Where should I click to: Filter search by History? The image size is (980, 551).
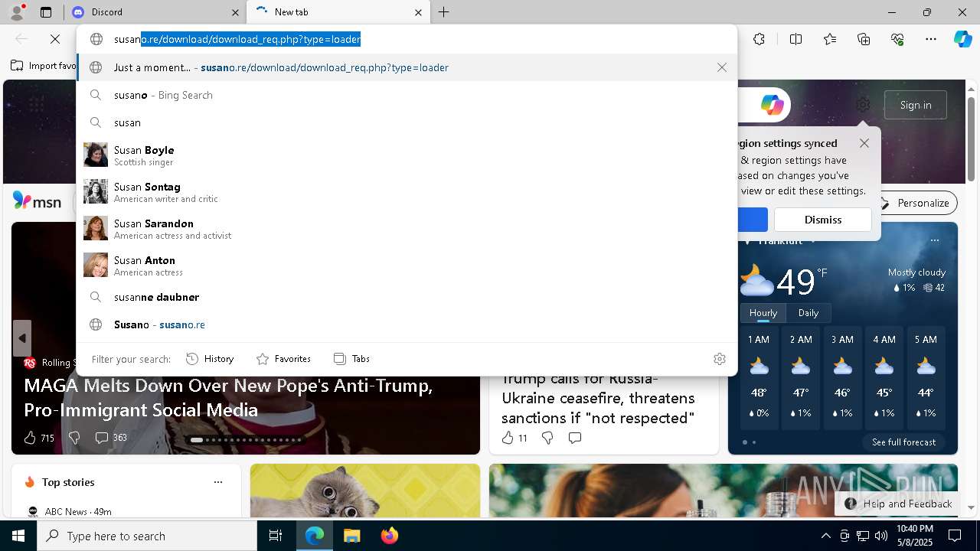click(210, 359)
